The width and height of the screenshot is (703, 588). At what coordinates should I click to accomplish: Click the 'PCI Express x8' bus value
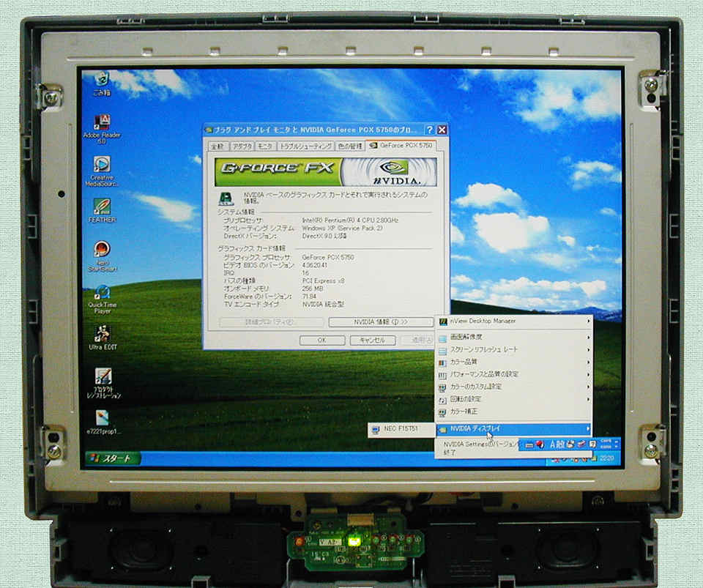pos(323,281)
